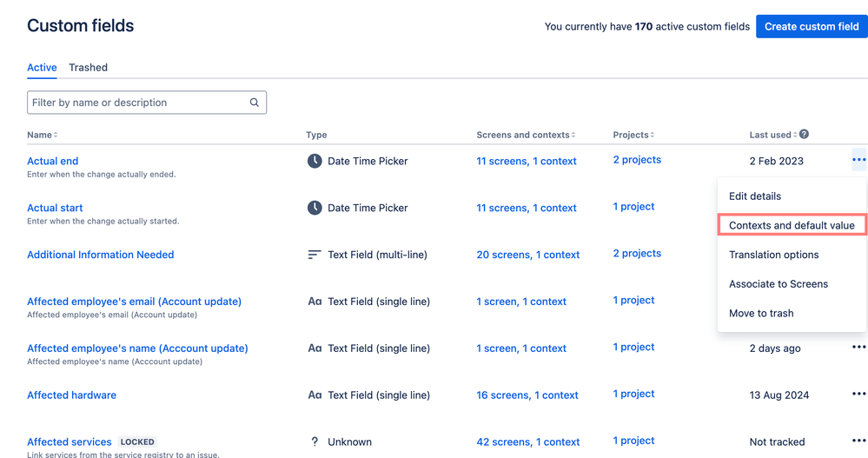
Task: Open the Last used help question-mark icon
Action: (x=804, y=134)
